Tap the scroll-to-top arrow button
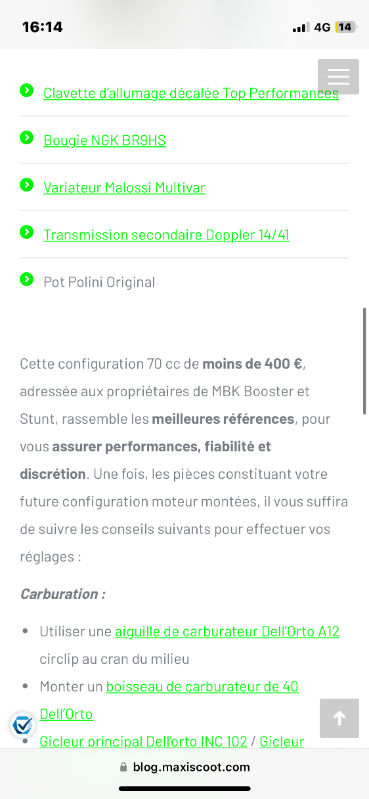Image resolution: width=369 pixels, height=799 pixels. coord(339,718)
